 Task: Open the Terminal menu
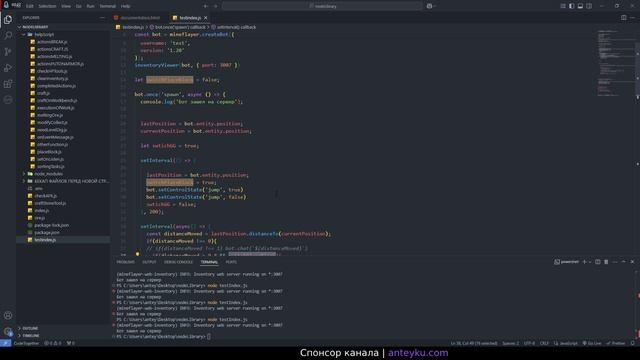(108, 6)
